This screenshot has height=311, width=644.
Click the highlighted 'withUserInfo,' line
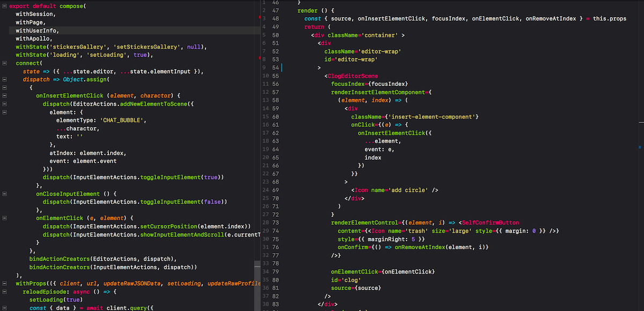37,31
